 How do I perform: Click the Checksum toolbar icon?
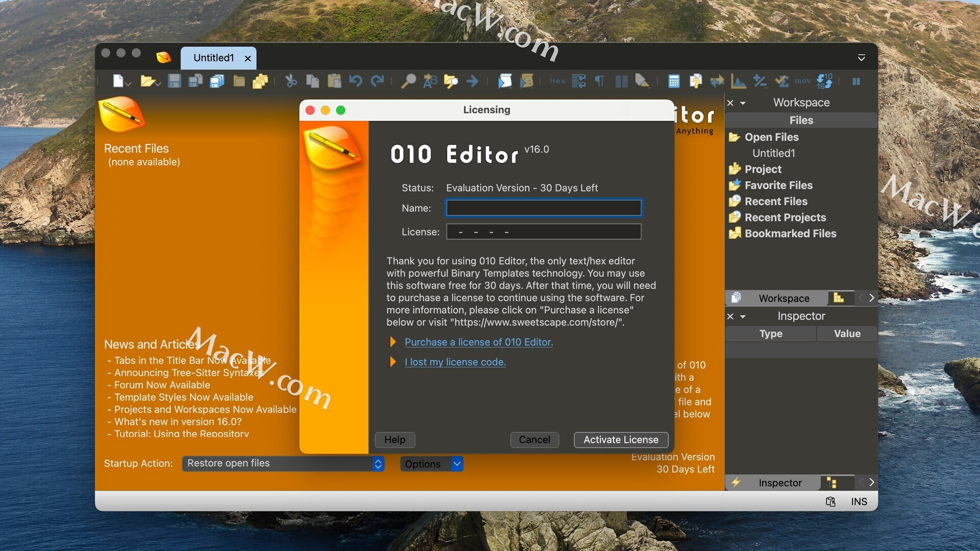(781, 81)
